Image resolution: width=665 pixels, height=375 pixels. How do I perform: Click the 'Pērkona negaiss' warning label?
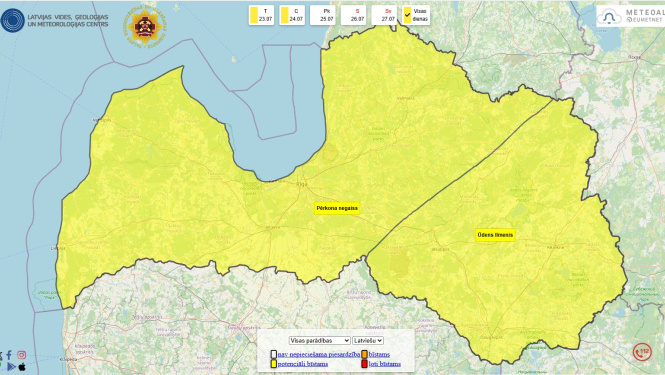tap(337, 208)
